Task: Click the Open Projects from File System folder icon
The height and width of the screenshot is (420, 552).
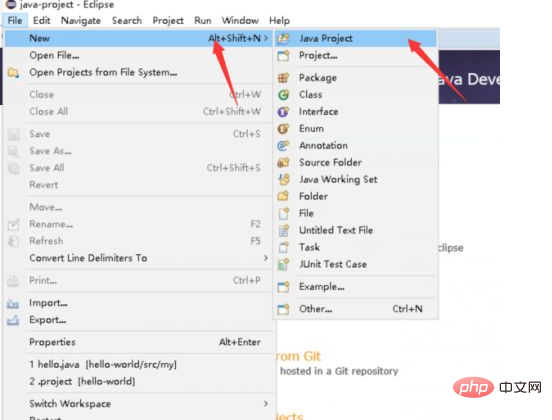Action: (13, 73)
